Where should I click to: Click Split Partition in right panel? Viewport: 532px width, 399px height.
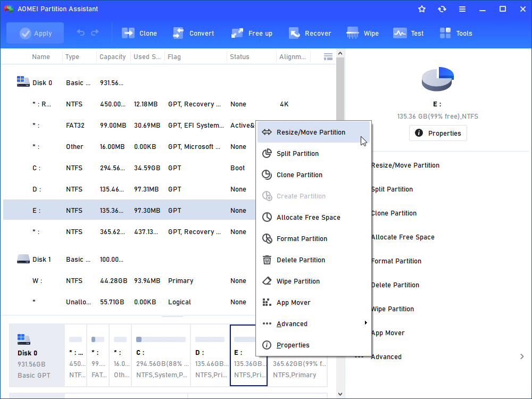tap(392, 189)
